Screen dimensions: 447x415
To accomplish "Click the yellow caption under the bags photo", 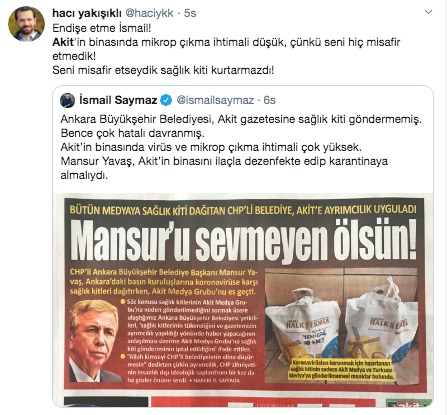I will pyautogui.click(x=342, y=369).
